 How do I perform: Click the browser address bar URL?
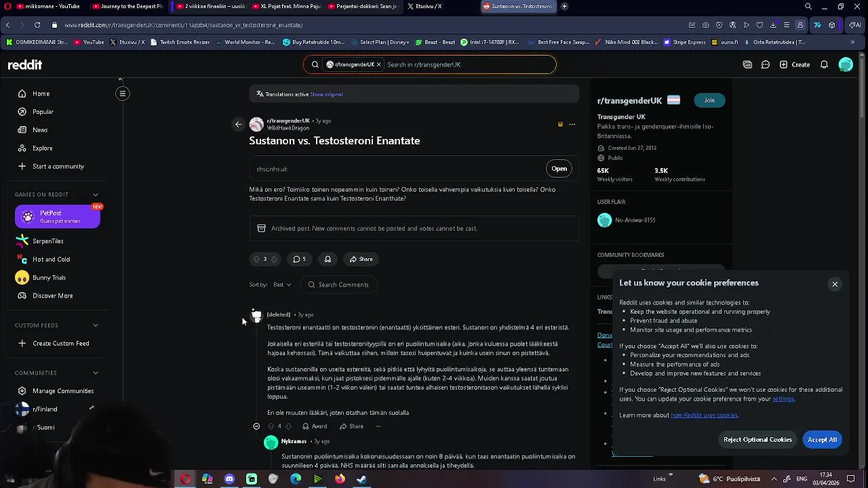184,25
